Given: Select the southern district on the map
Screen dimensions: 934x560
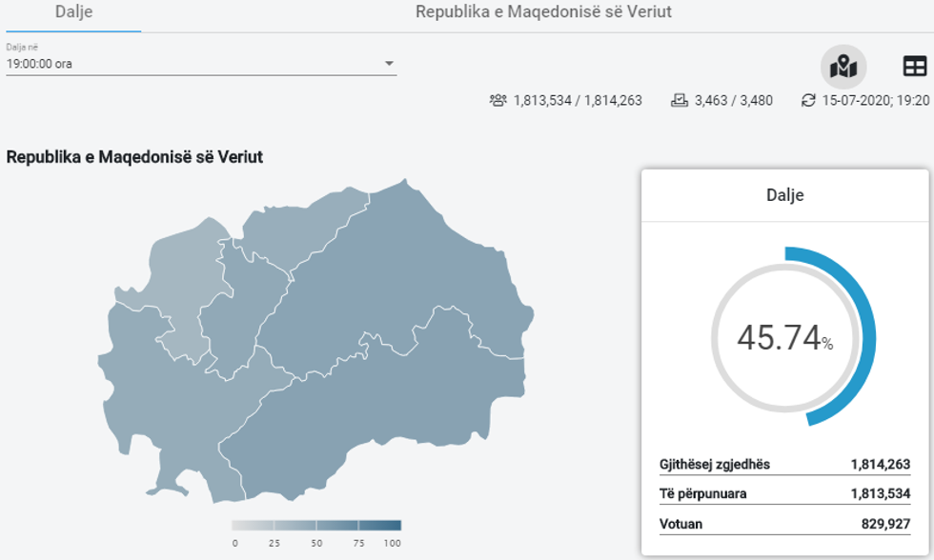Looking at the screenshot, I should click(x=381, y=419).
